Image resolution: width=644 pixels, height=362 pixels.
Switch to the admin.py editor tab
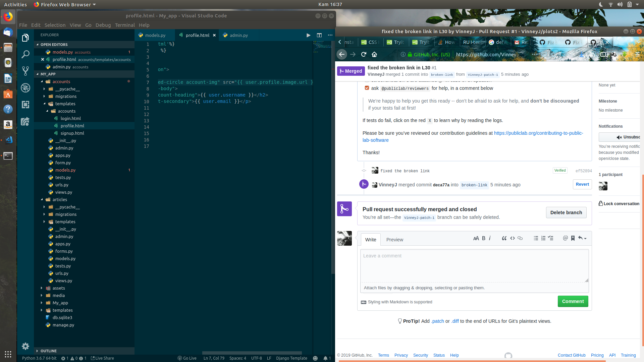(238, 35)
